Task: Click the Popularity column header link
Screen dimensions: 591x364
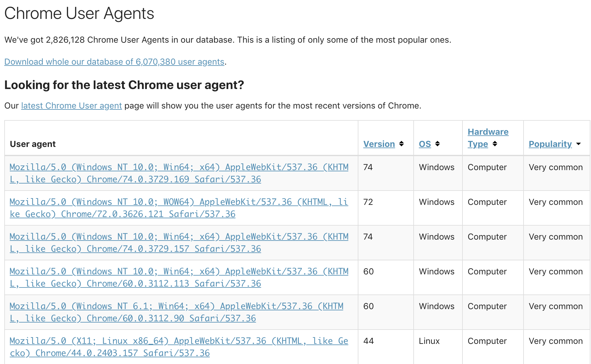Action: click(550, 144)
